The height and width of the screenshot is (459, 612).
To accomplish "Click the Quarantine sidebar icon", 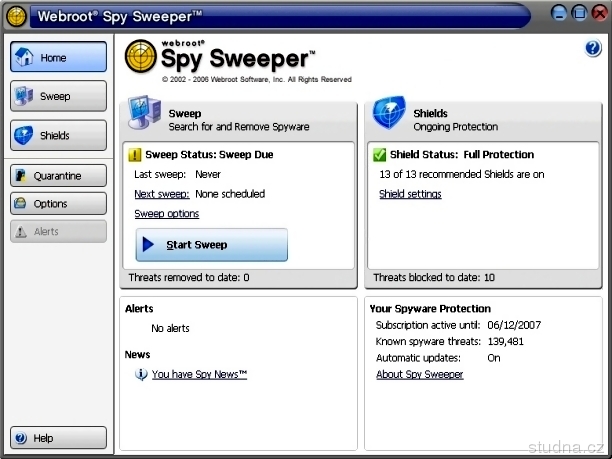I will pyautogui.click(x=21, y=176).
